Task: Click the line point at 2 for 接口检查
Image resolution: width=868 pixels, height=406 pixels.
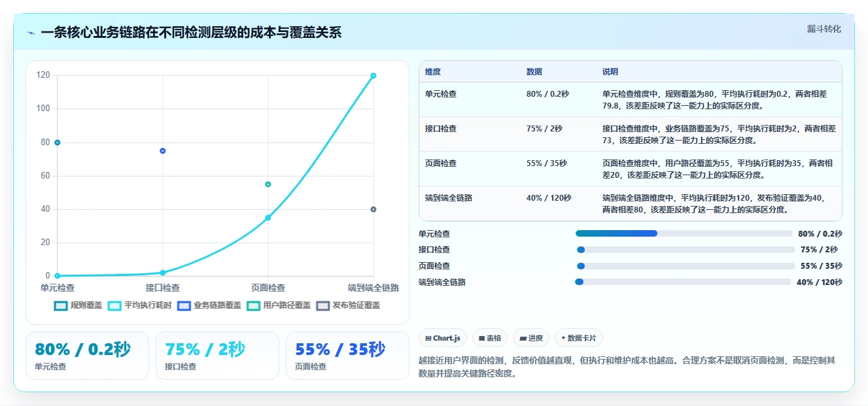Action: (x=163, y=273)
